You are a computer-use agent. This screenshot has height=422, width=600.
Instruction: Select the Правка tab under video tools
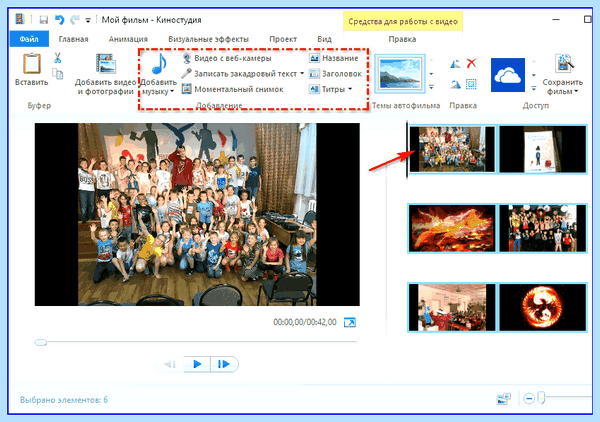point(402,39)
